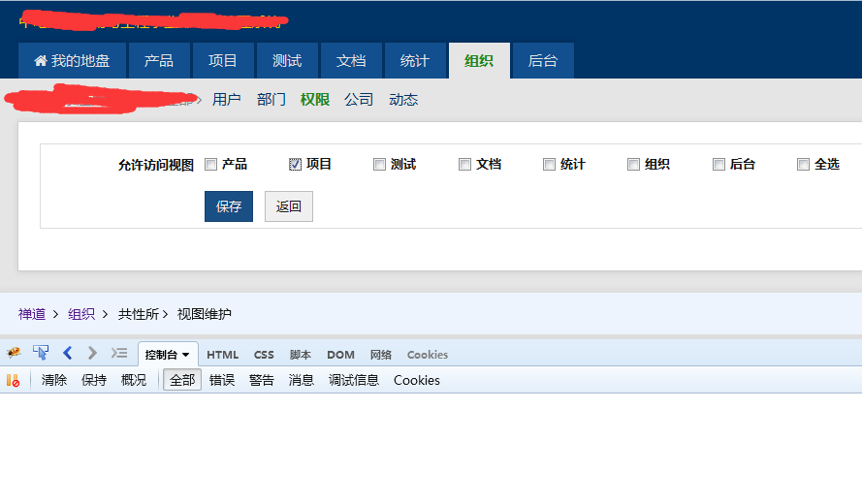The height and width of the screenshot is (504, 862).
Task: Switch to Firebug 脚本 panel
Action: [x=301, y=355]
